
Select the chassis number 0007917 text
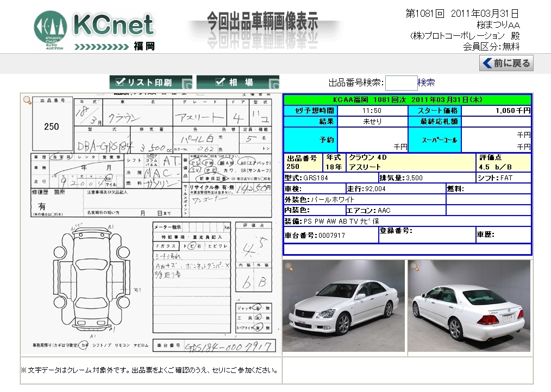pos(331,235)
